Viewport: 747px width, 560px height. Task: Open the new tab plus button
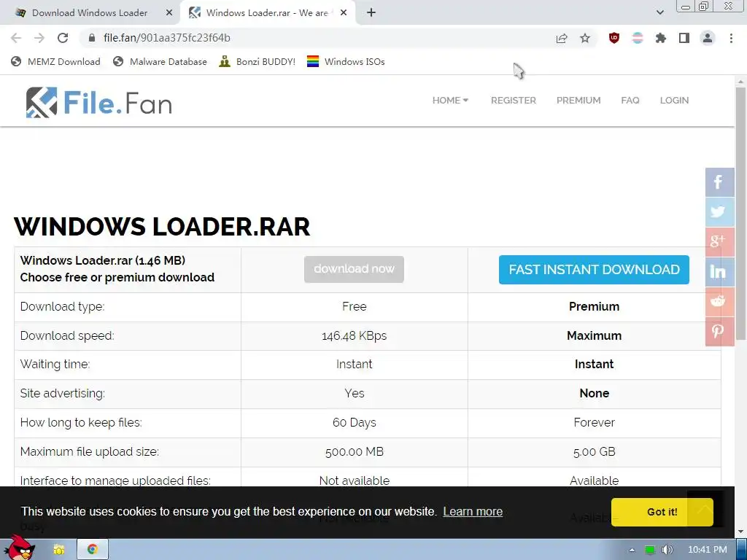(371, 13)
